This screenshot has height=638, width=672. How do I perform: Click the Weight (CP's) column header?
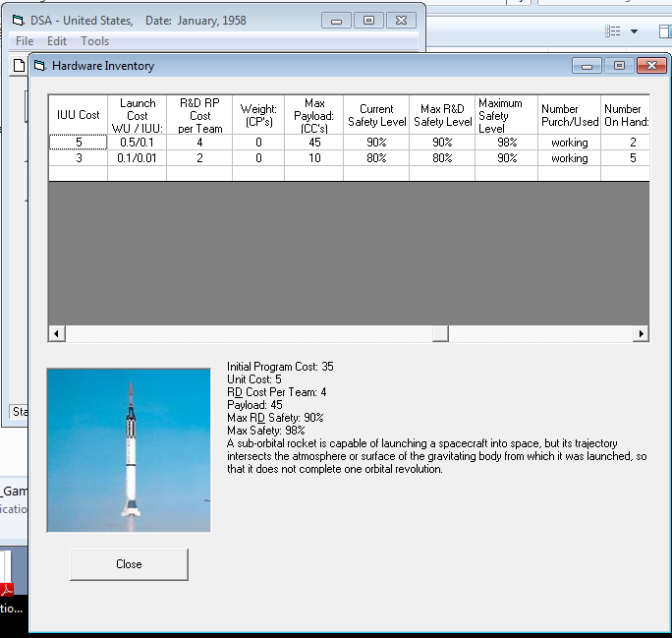click(258, 115)
